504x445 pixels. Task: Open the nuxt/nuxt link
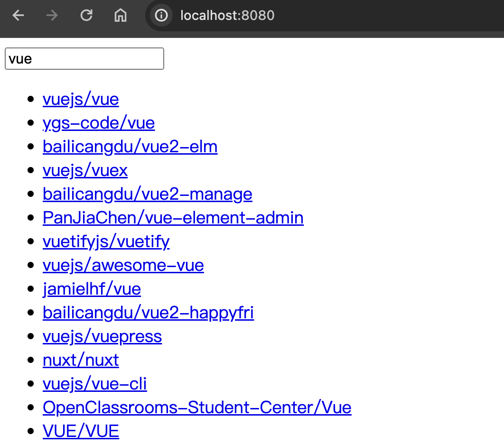click(x=81, y=360)
